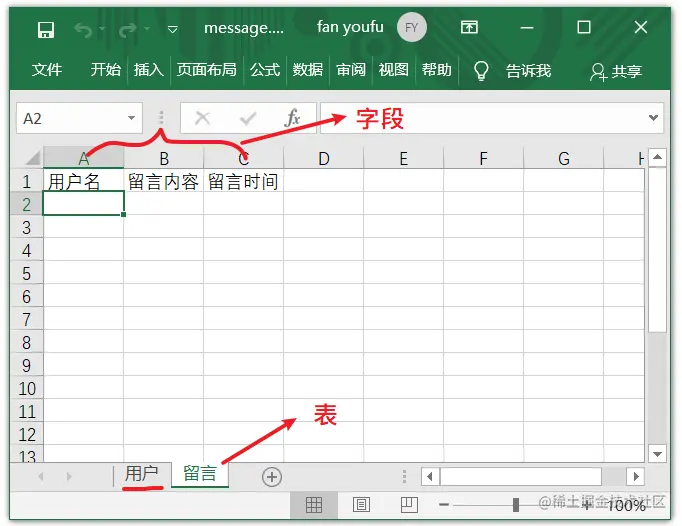Click horizontal scrollbar left arrow
The image size is (682, 526).
[x=430, y=476]
